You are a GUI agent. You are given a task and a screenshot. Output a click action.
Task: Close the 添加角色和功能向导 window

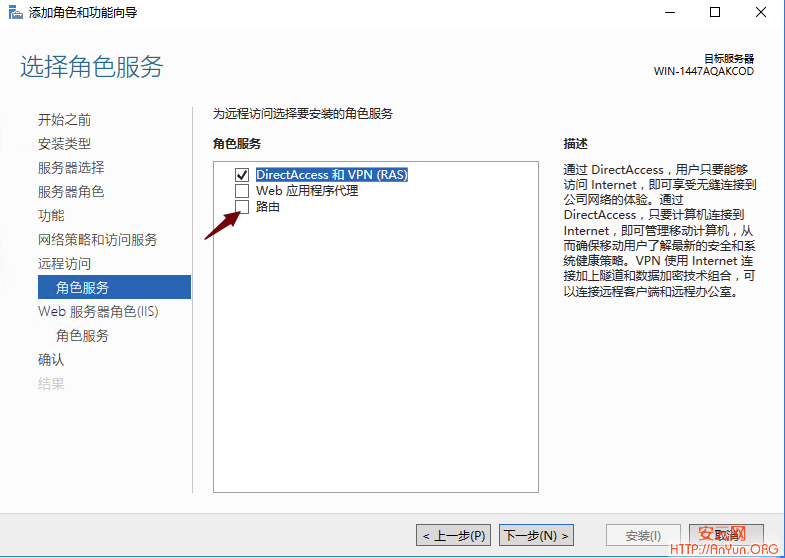tap(761, 13)
